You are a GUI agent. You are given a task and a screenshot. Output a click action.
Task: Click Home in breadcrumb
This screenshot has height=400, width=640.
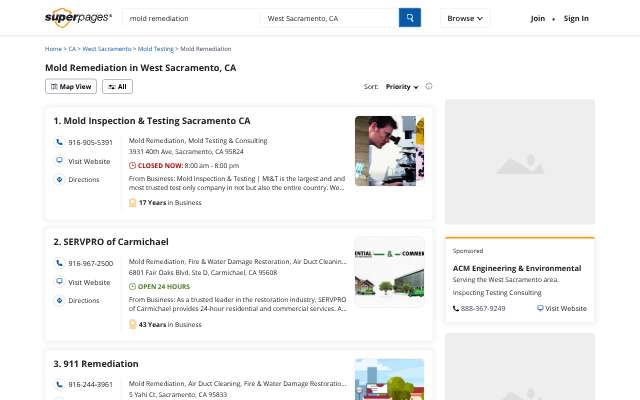click(x=53, y=49)
